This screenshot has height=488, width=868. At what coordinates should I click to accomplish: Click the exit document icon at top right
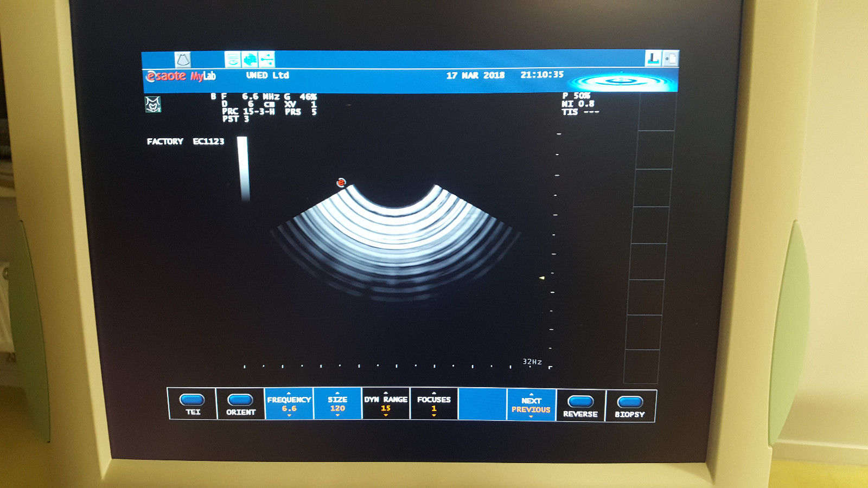click(x=672, y=57)
